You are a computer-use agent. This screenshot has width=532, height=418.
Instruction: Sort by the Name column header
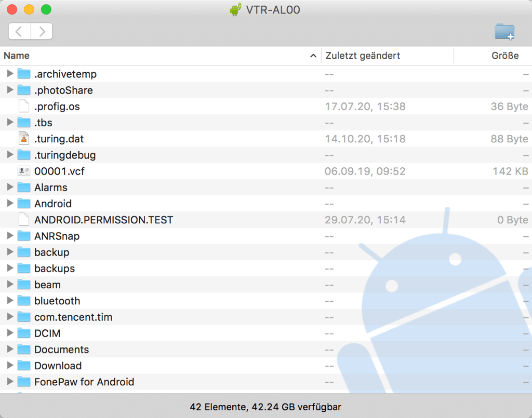161,56
